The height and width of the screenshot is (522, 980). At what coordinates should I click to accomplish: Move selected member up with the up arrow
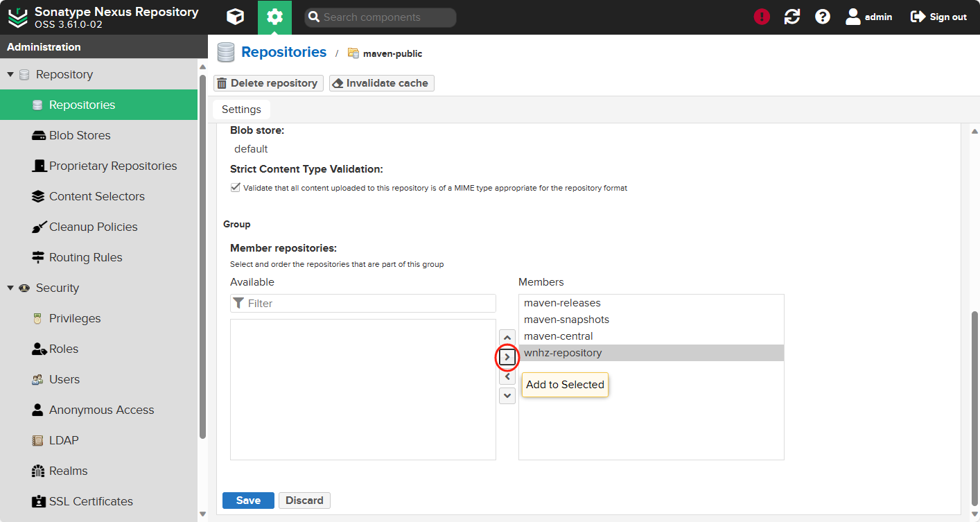tap(507, 338)
